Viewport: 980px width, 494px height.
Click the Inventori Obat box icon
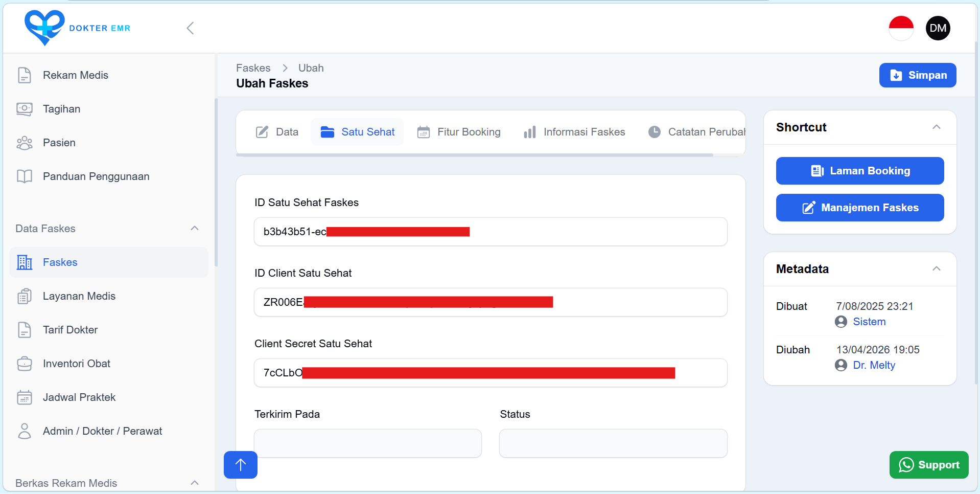tap(25, 364)
